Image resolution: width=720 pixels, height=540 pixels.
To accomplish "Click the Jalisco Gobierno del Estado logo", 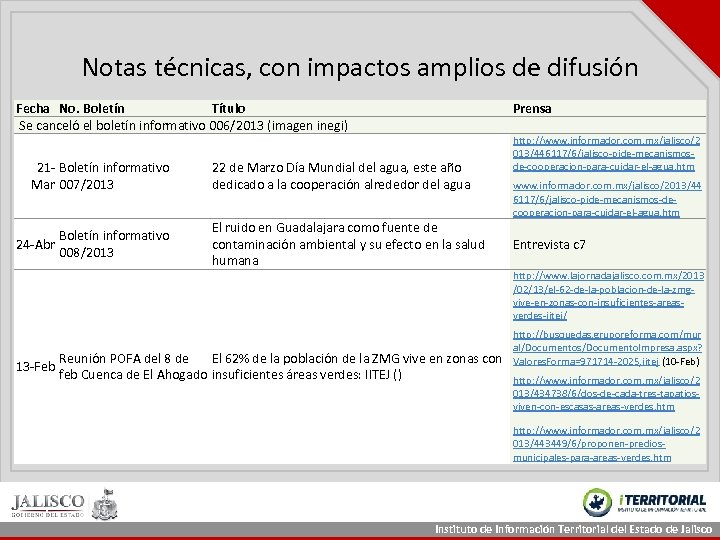I will coord(48,505).
